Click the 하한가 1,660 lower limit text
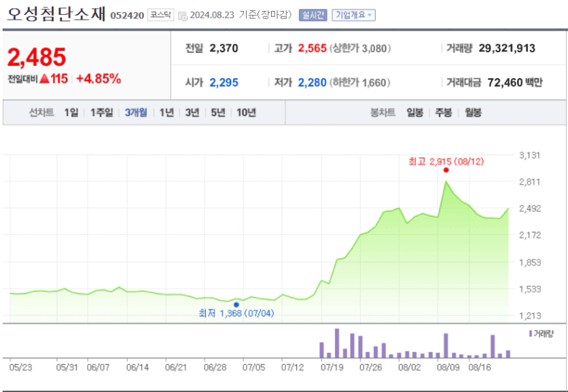The image size is (568, 392). tap(360, 83)
